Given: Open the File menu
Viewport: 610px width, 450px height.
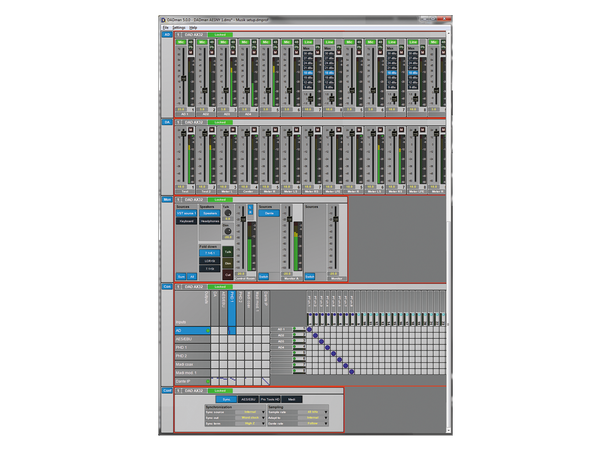Looking at the screenshot, I should (165, 28).
